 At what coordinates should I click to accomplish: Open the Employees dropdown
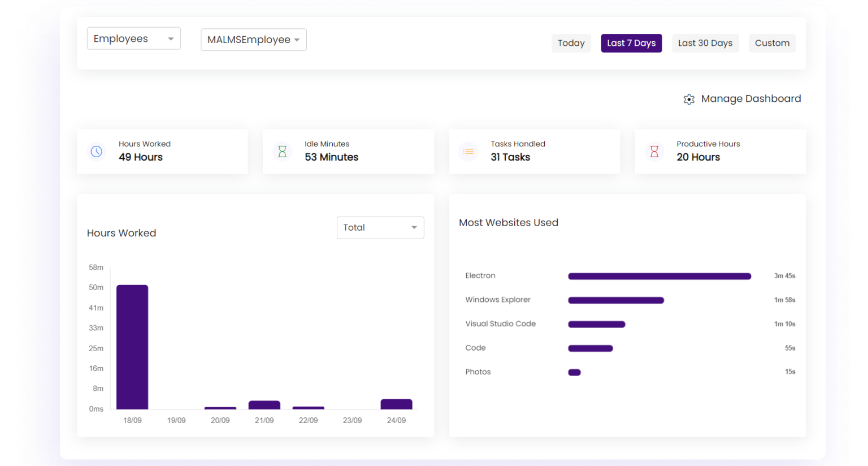133,38
